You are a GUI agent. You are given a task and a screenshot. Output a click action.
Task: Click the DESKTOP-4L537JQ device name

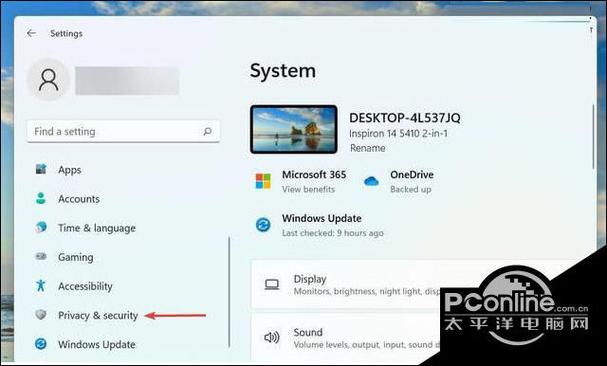405,117
